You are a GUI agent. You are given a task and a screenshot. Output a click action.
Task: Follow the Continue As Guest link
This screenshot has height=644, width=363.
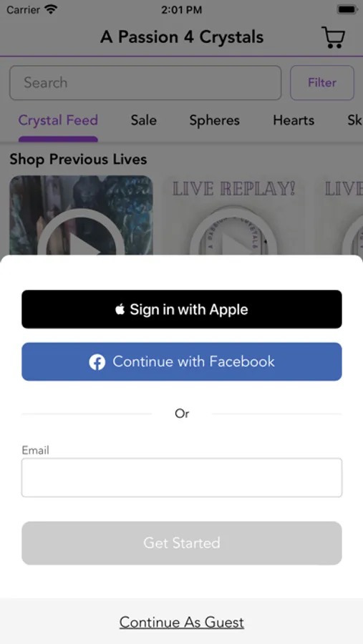(182, 623)
